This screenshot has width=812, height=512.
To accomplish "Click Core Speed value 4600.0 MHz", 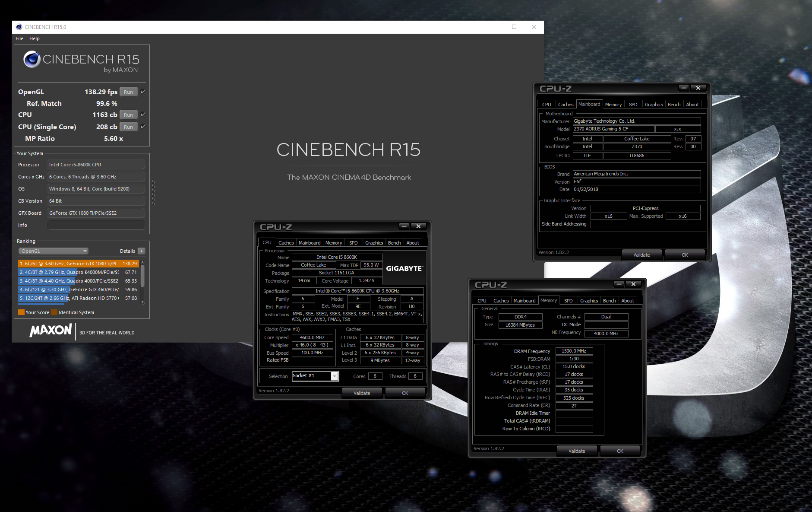I will tap(312, 337).
